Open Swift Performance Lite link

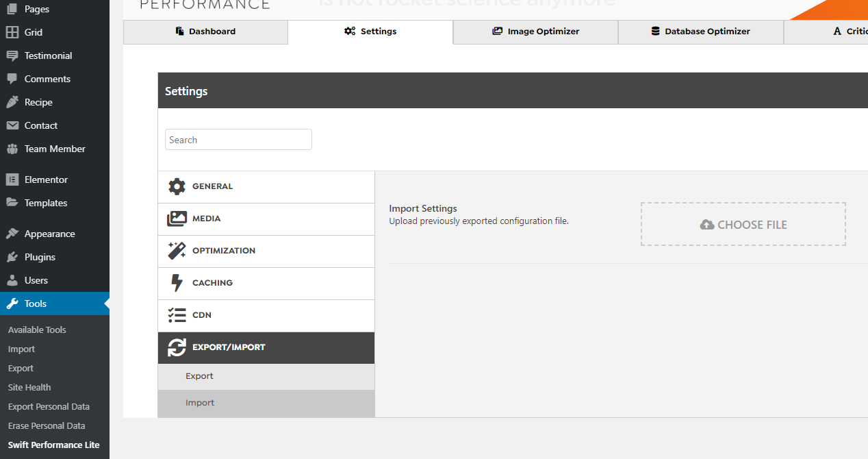[x=53, y=445]
